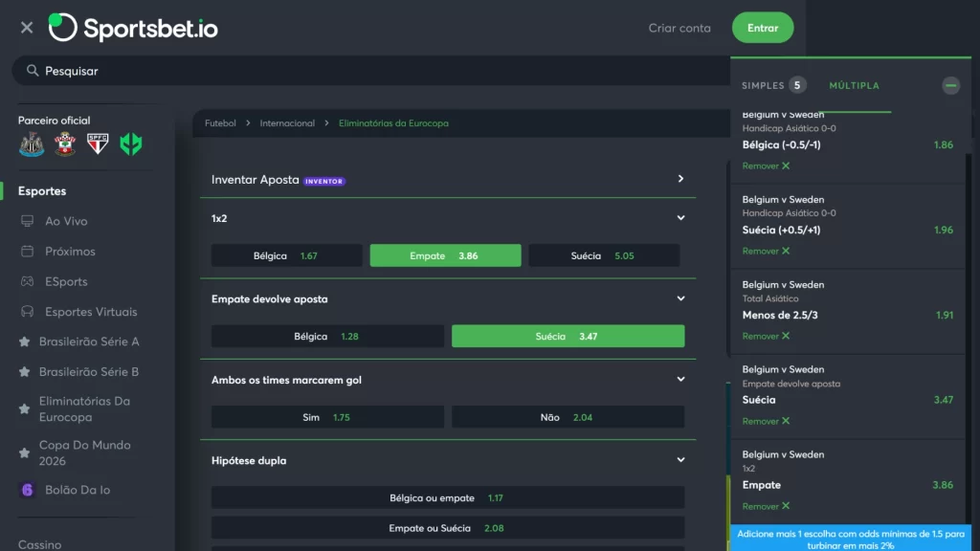Screen dimensions: 980x551
Task: Open Brasileirão Série B in sidebar
Action: [89, 372]
